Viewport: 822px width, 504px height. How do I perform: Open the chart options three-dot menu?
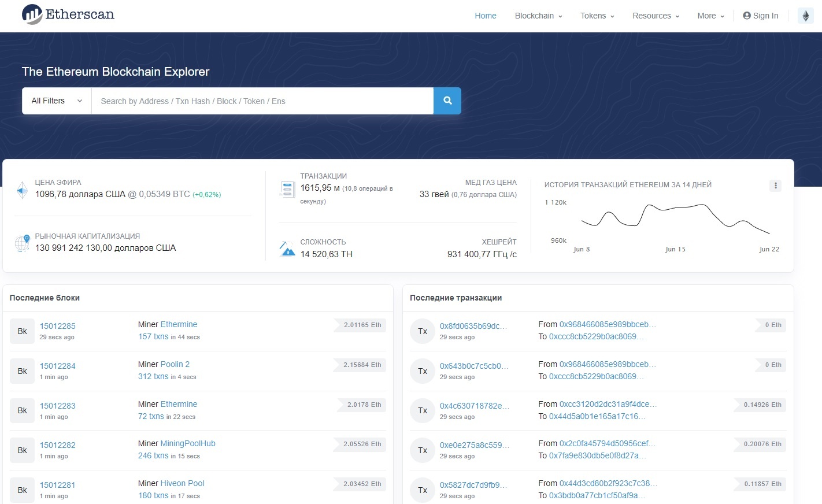click(x=775, y=186)
